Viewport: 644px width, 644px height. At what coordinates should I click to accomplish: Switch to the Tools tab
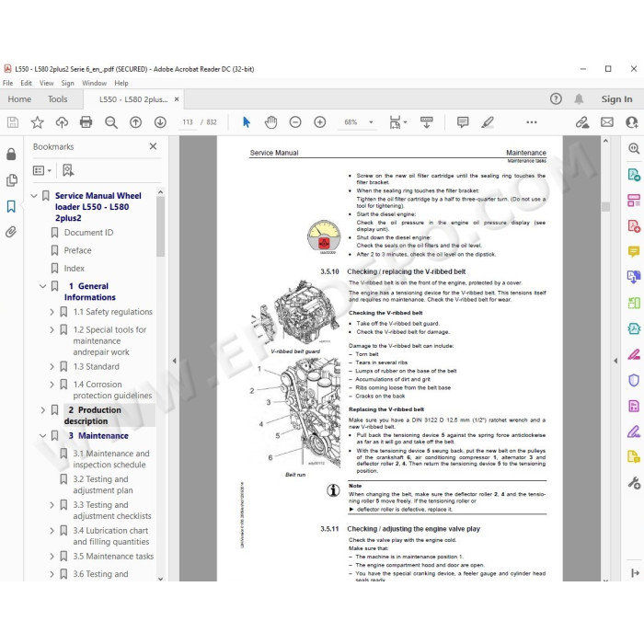click(x=57, y=99)
